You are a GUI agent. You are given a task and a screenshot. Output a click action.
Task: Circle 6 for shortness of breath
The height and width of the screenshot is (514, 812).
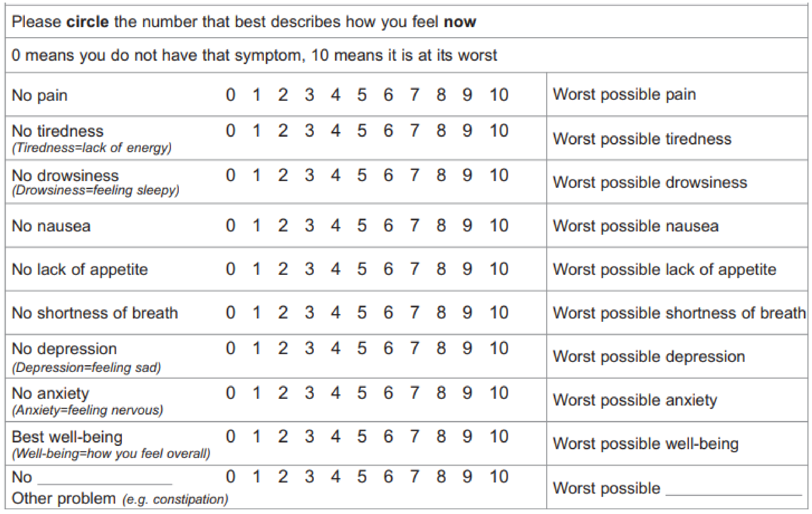coord(388,313)
